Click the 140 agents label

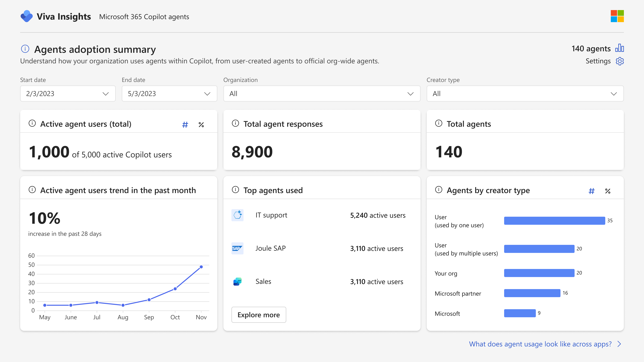[591, 49]
